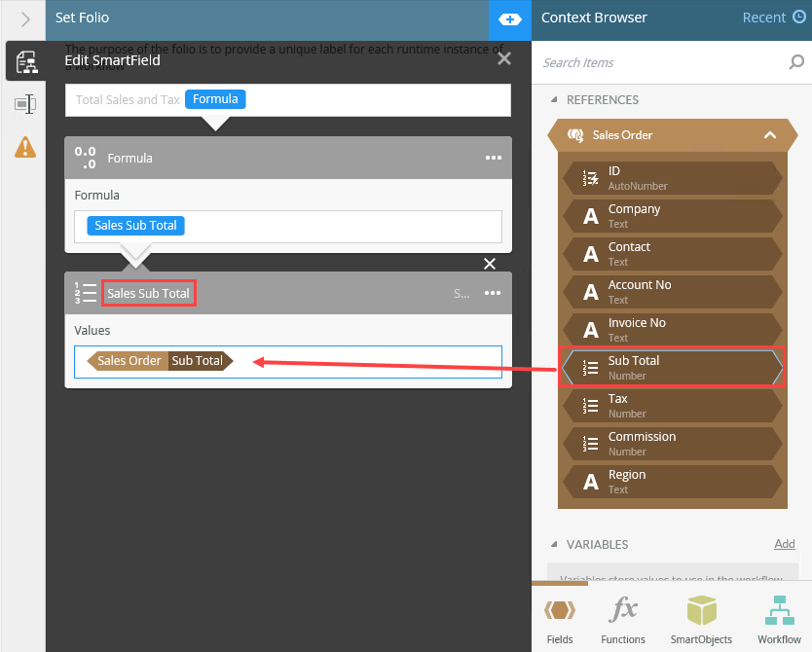Click the truncated S... label in header
The image size is (812, 652).
461,294
